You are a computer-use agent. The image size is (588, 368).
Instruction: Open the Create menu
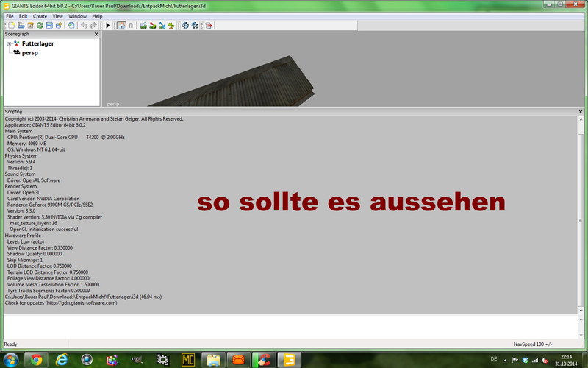coord(40,16)
